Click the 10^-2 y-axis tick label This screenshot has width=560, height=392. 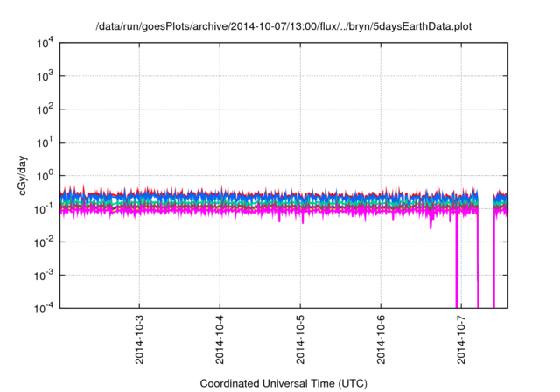[44, 242]
